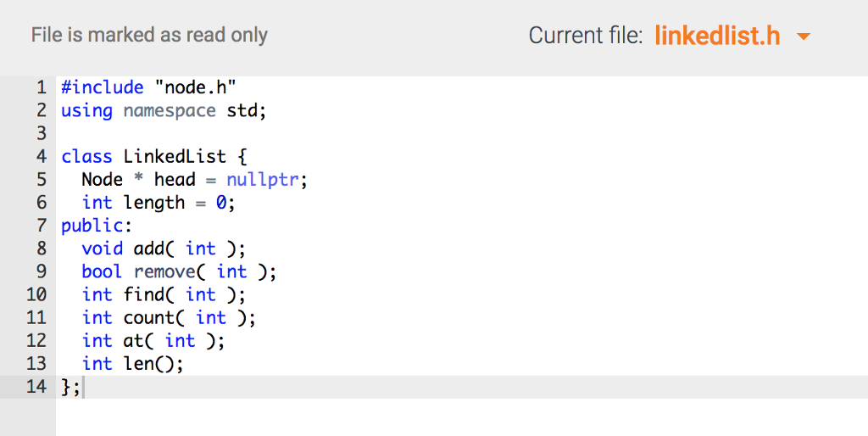Click line number 1 in the gutter
The height and width of the screenshot is (436, 868).
40,87
